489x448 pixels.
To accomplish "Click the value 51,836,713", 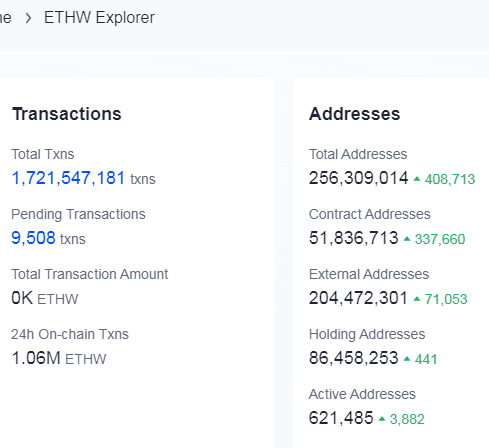I will tap(354, 238).
